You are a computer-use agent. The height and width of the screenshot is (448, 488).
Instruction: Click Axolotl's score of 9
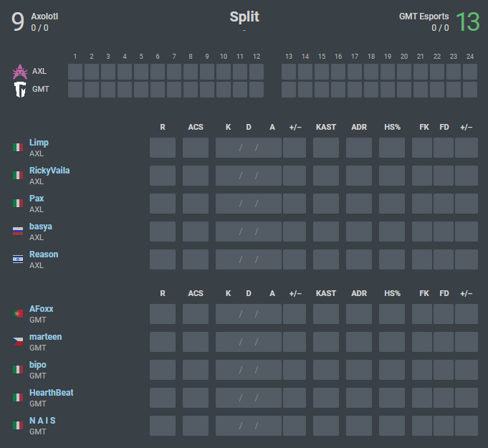point(18,22)
